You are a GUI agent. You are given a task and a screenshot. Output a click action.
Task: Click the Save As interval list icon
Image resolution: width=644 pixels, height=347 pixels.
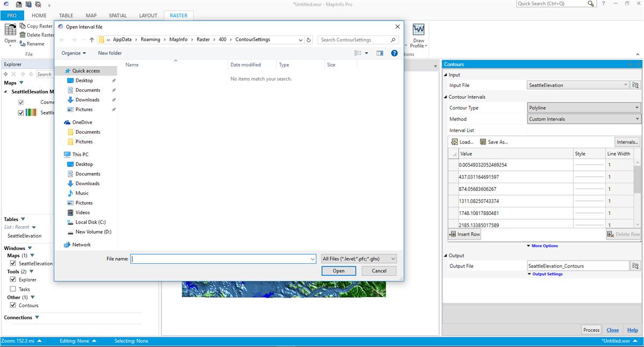482,142
